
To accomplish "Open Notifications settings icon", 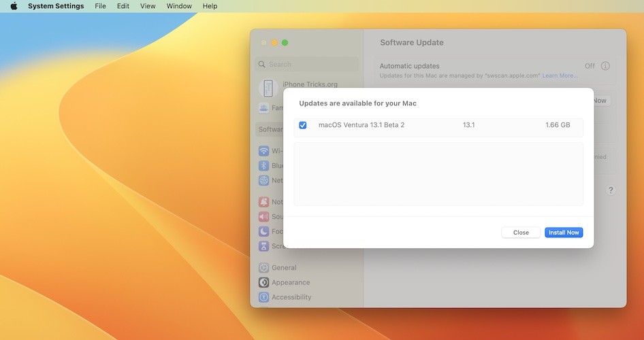I will (x=263, y=202).
